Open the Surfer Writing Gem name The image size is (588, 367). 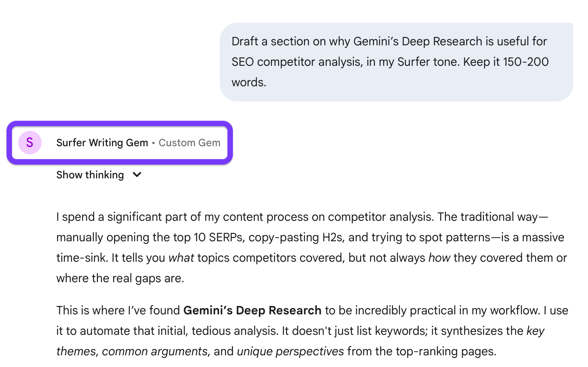(102, 143)
